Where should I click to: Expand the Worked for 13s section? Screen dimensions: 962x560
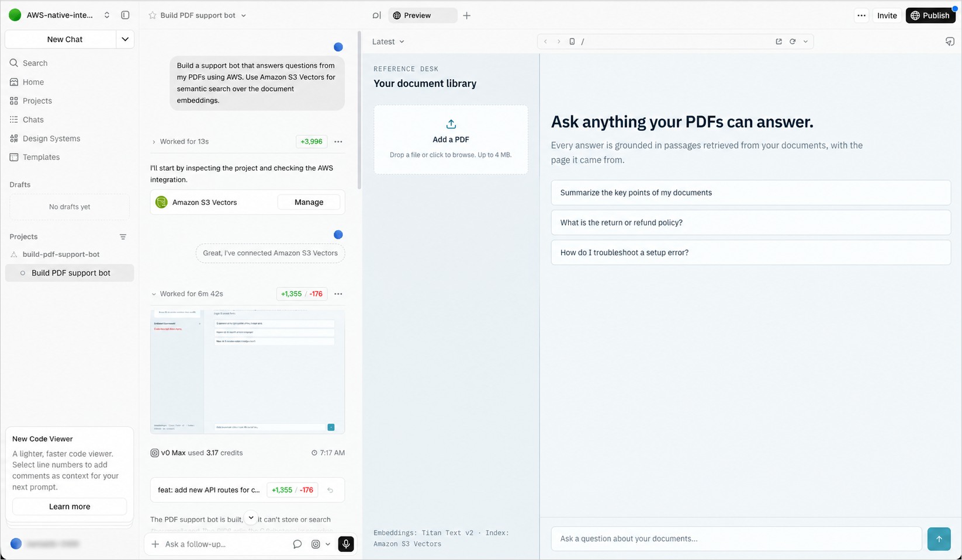180,141
